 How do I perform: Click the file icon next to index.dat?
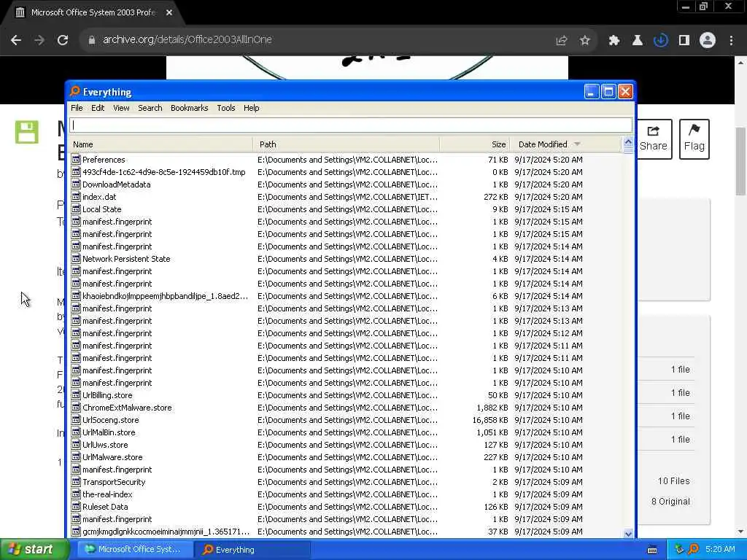pyautogui.click(x=76, y=196)
